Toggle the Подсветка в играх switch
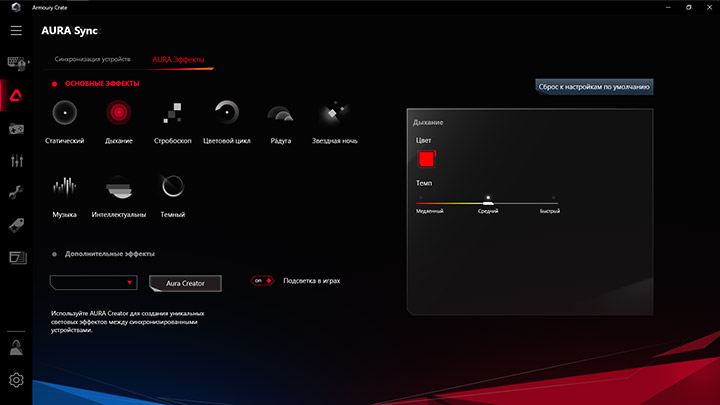The width and height of the screenshot is (720, 405). [262, 281]
